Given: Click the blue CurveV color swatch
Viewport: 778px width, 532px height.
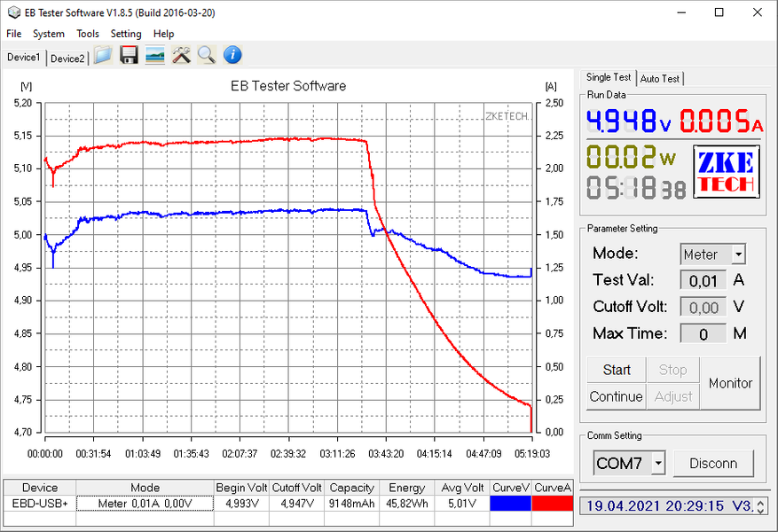Looking at the screenshot, I should (x=510, y=503).
